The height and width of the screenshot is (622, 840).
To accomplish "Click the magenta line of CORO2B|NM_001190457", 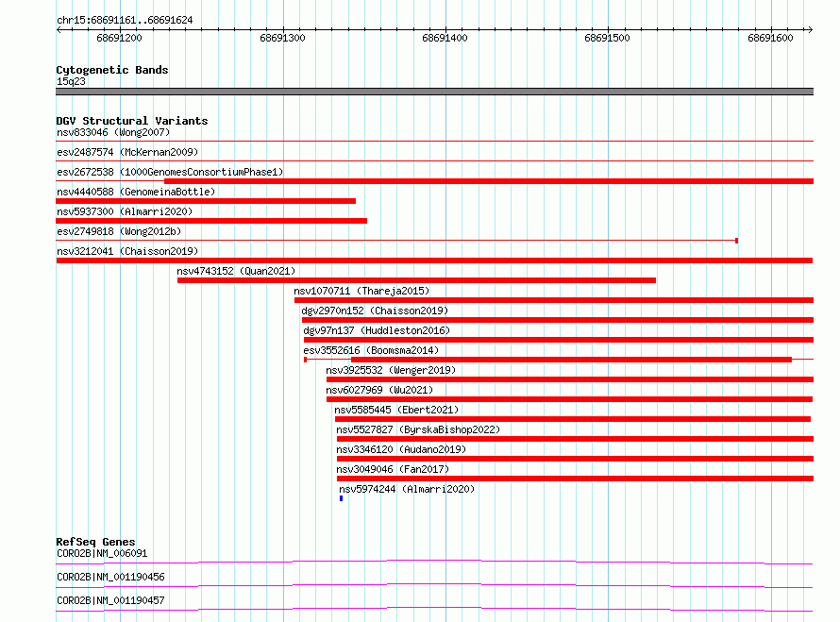I will [434, 609].
